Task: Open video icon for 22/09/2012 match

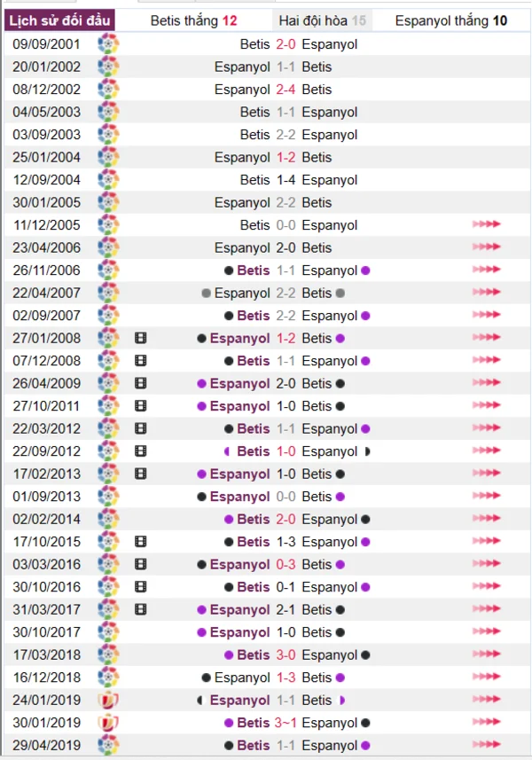Action: (x=140, y=451)
